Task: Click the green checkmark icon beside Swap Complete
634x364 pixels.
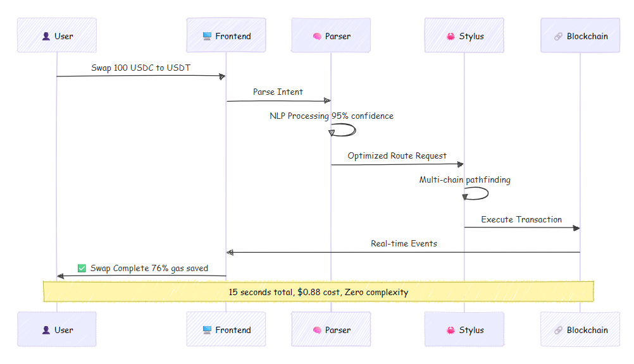Action: (82, 269)
